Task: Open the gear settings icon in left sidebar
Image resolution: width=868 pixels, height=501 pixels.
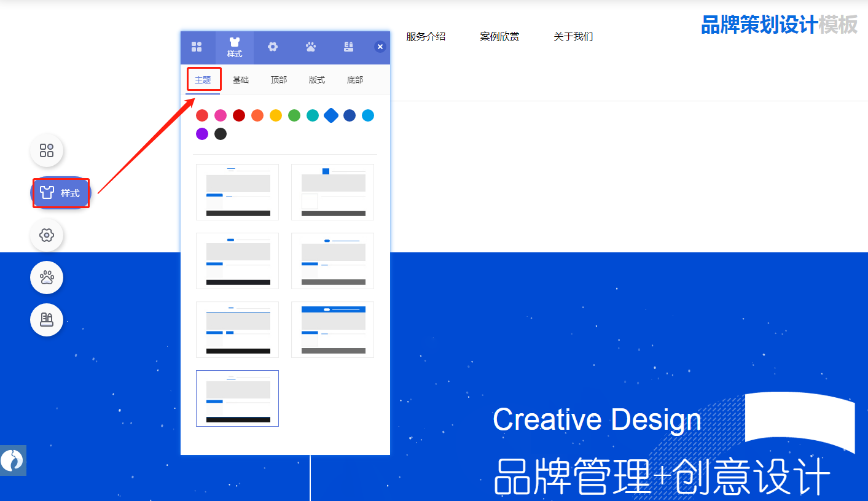Action: pyautogui.click(x=47, y=235)
